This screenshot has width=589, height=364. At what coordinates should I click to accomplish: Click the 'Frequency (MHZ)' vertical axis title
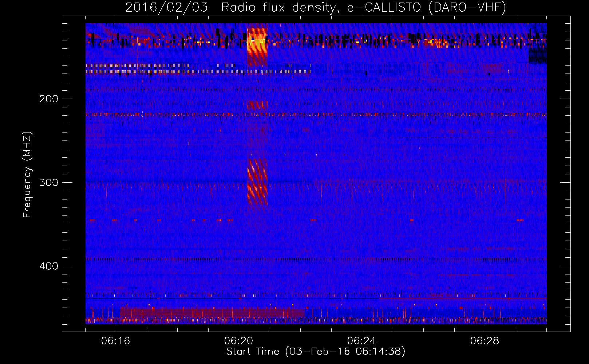27,175
